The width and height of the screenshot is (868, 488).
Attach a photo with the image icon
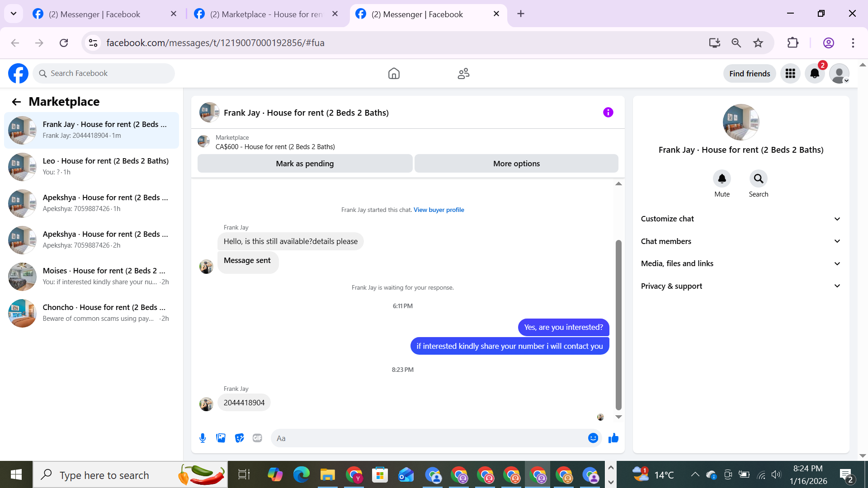(x=221, y=438)
